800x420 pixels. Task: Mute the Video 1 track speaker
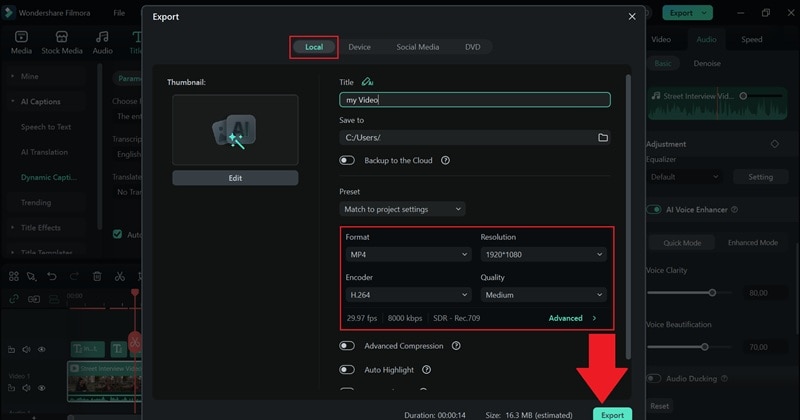27,388
